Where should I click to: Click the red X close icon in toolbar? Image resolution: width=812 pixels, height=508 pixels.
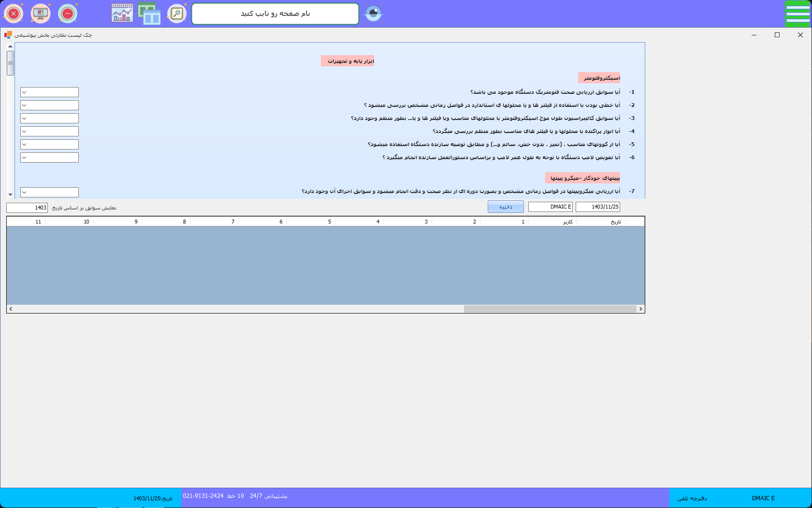14,14
